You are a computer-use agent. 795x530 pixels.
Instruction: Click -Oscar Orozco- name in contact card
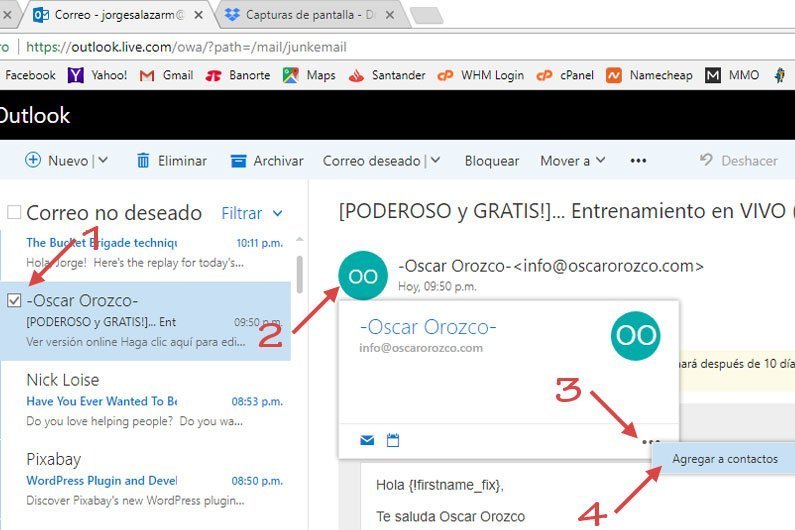pyautogui.click(x=428, y=327)
